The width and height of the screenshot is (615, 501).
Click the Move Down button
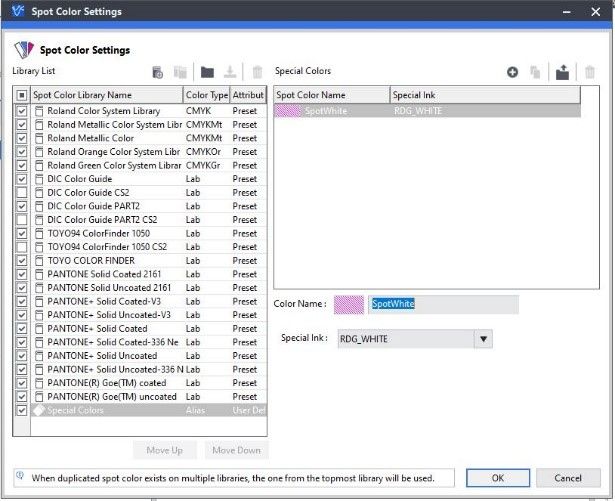coord(237,450)
